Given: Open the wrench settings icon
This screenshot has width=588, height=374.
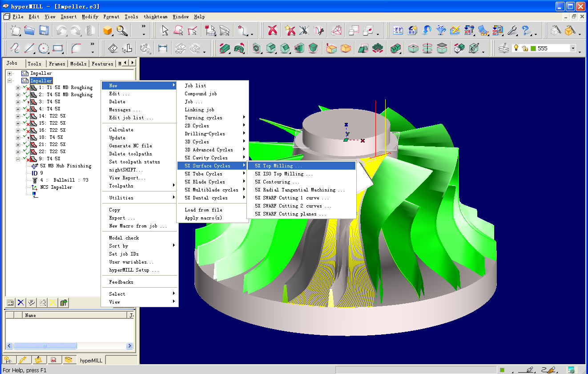Looking at the screenshot, I should pos(512,30).
